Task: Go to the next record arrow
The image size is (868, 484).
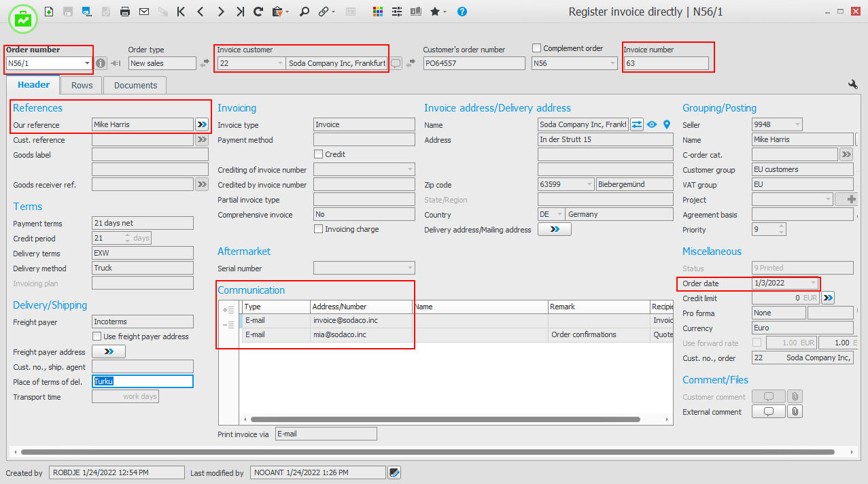Action: coord(221,12)
